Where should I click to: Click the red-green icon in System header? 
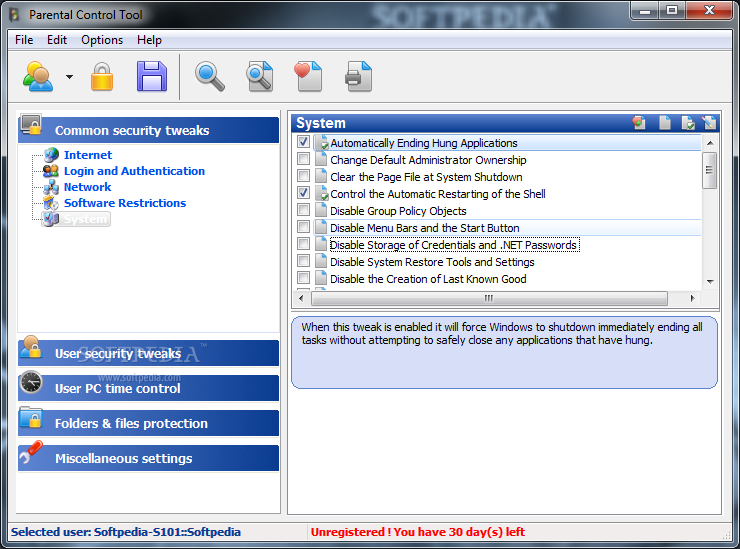(x=639, y=123)
